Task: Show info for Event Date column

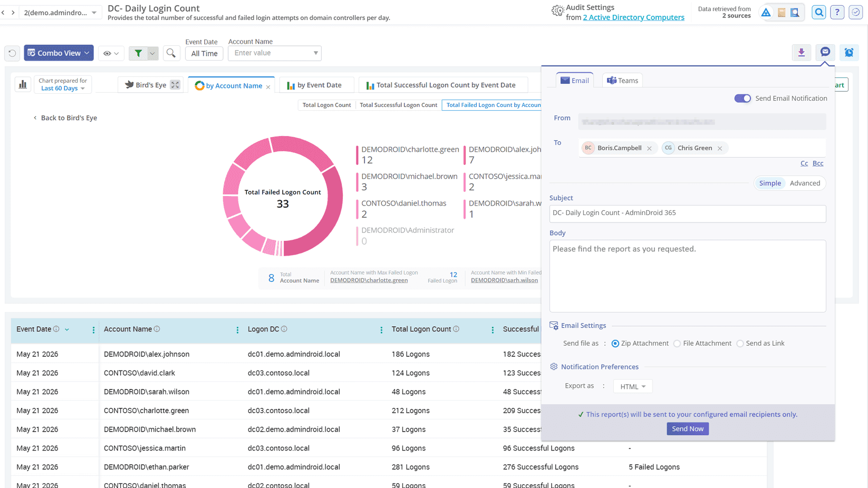Action: (56, 329)
